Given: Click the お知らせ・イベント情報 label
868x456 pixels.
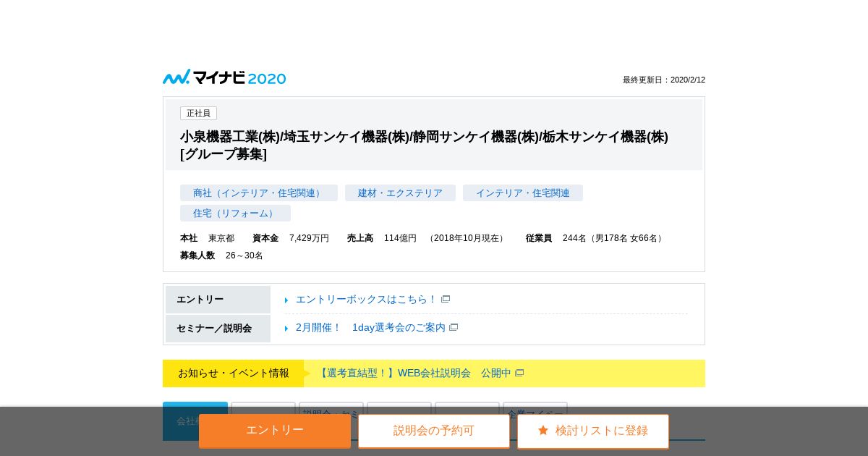Looking at the screenshot, I should (233, 373).
